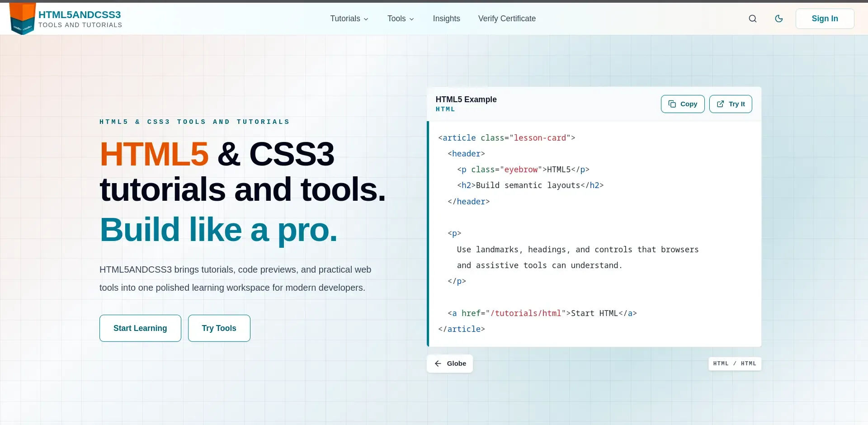Click the closing article tag line
The image size is (868, 425).
pos(461,329)
